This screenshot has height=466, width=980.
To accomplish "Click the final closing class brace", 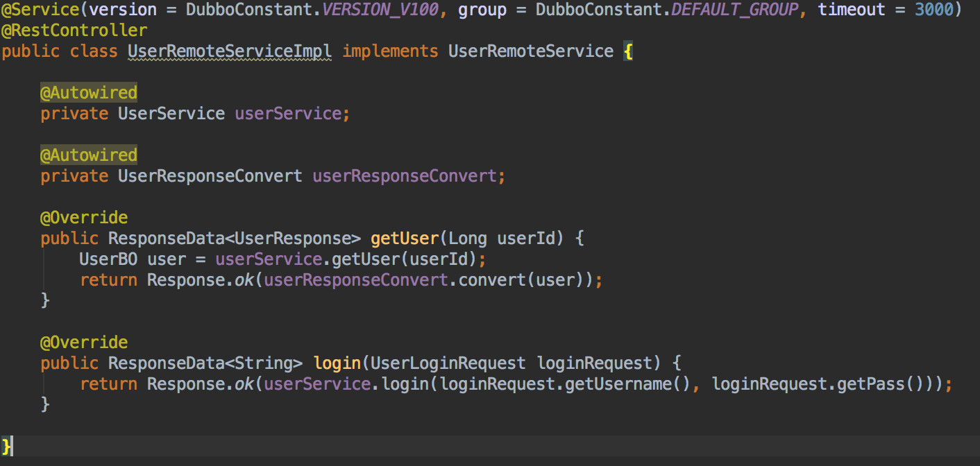I will click(7, 445).
